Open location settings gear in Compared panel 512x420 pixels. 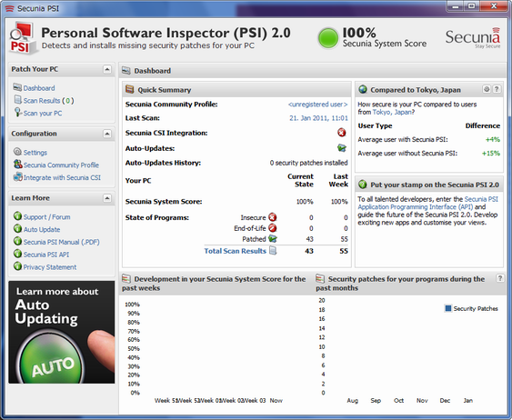tap(487, 89)
